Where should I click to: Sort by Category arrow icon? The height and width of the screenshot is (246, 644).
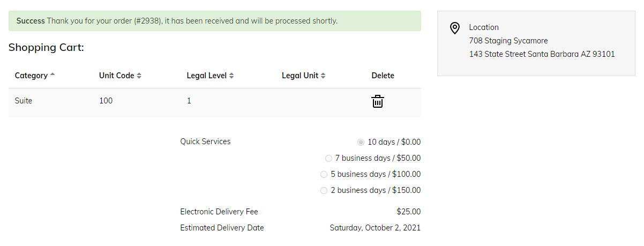53,74
